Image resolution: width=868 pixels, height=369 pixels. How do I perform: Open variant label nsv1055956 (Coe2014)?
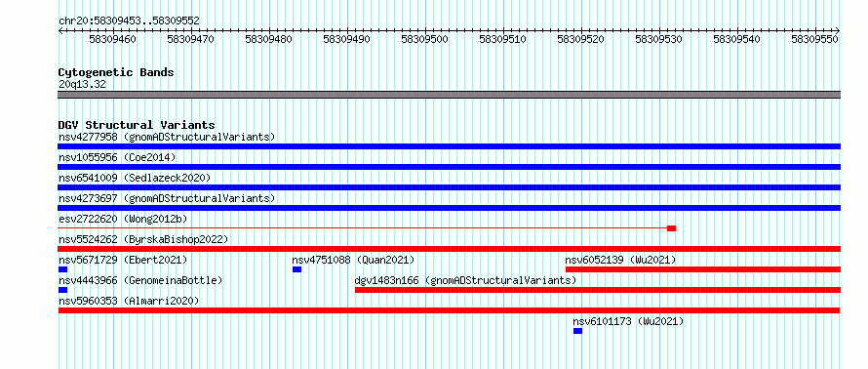pos(117,157)
